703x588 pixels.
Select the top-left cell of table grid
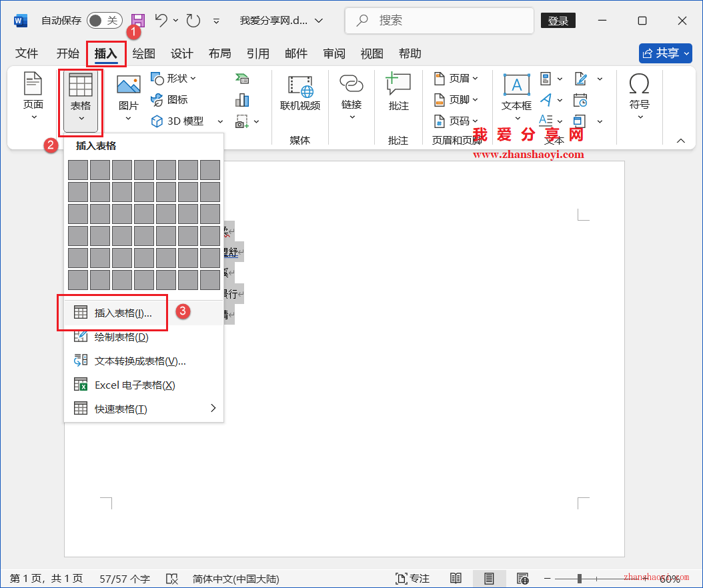click(x=78, y=170)
